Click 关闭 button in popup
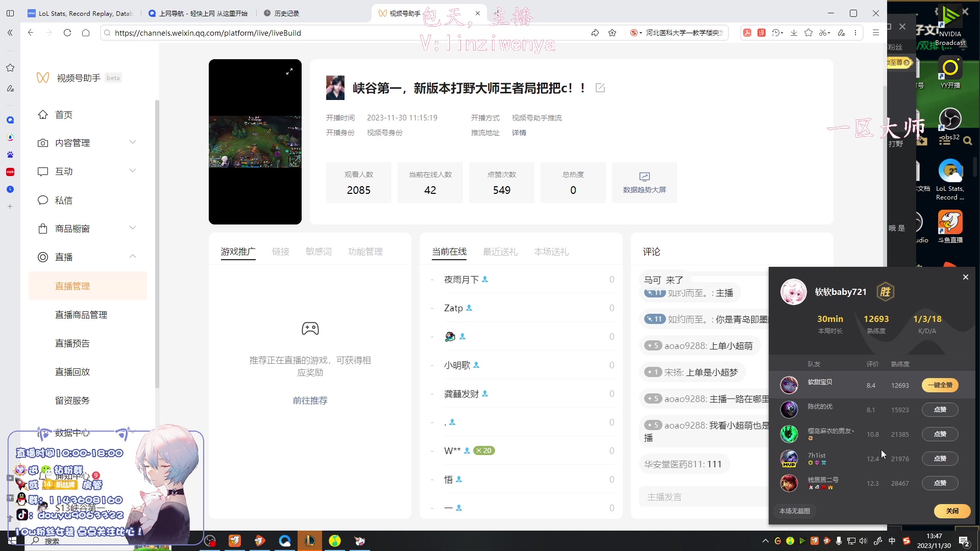Image resolution: width=980 pixels, height=551 pixels. [952, 511]
